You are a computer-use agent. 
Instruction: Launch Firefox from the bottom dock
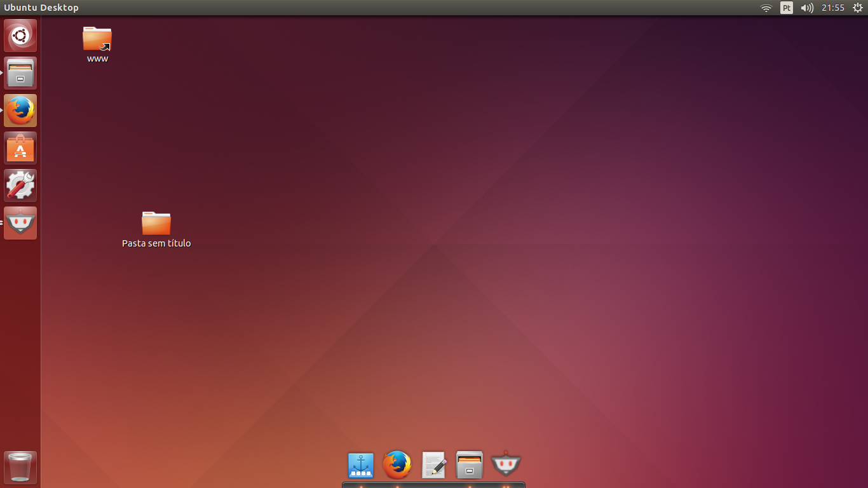point(397,465)
